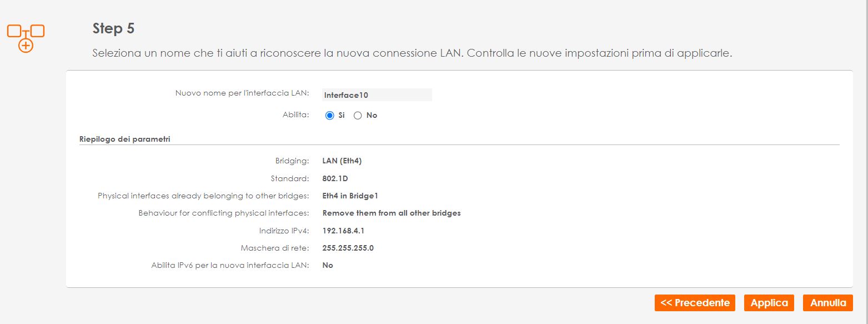The height and width of the screenshot is (324, 868).
Task: Click the Applica button
Action: [x=769, y=303]
